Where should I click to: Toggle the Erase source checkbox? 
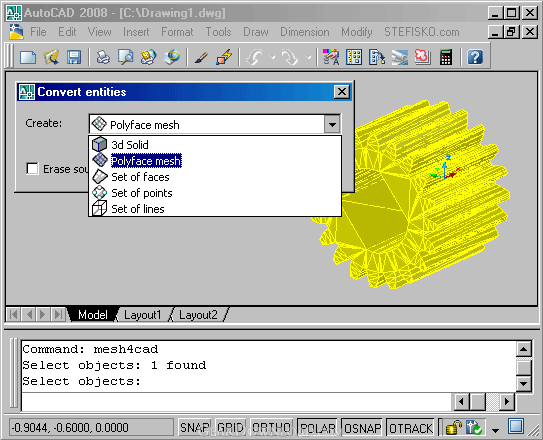coord(33,169)
